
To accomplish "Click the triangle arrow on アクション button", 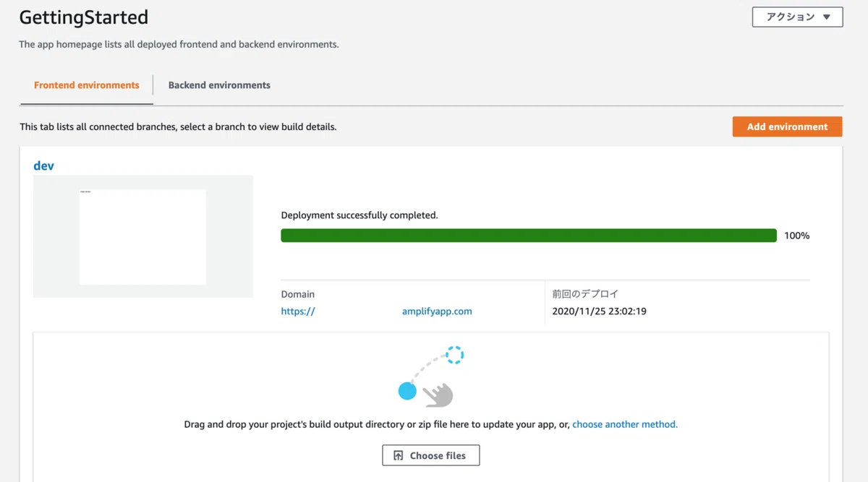I will (827, 17).
